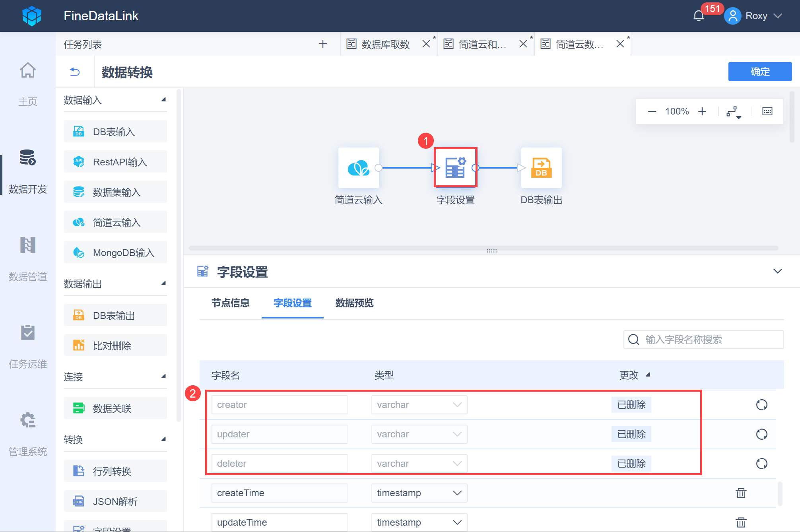
Task: Open the Roxy user menu dropdown
Action: [777, 16]
